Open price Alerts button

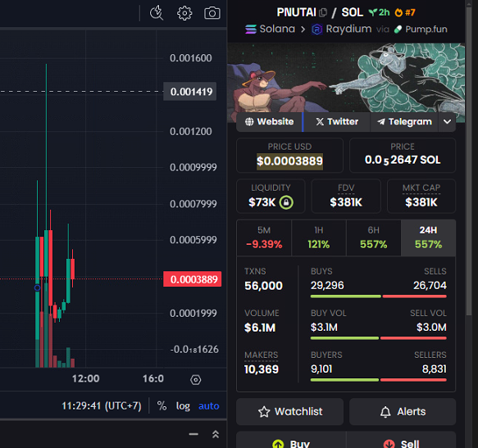403,411
